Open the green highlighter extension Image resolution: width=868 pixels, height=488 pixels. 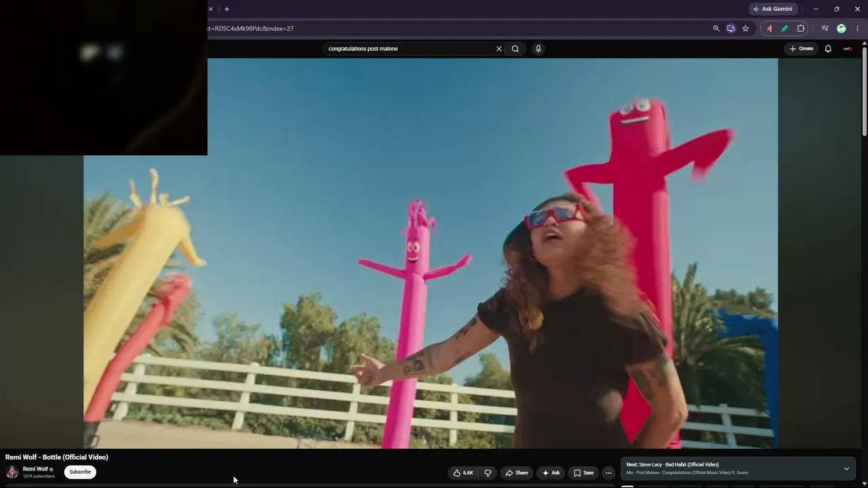coord(785,28)
